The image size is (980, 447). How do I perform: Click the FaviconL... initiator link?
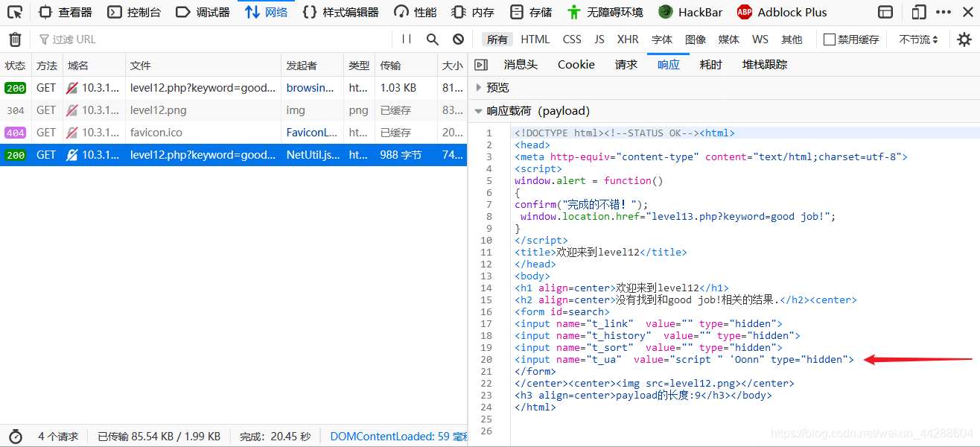[x=312, y=133]
